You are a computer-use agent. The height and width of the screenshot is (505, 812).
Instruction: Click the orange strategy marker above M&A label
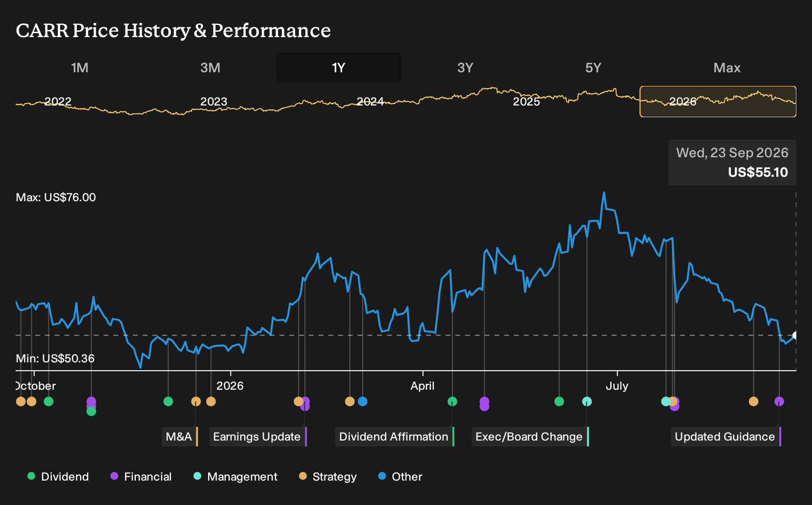[196, 401]
